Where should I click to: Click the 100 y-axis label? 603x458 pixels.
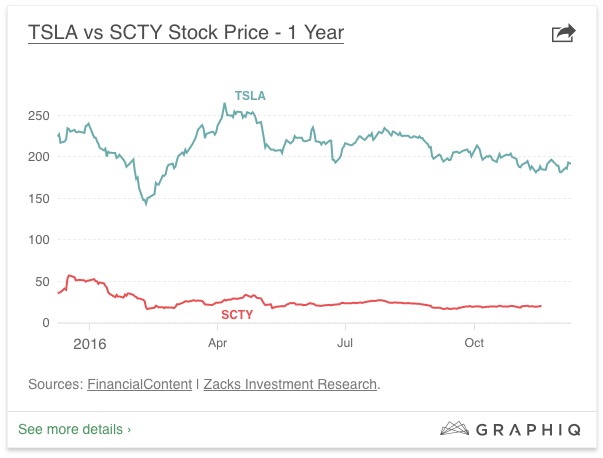(x=38, y=240)
